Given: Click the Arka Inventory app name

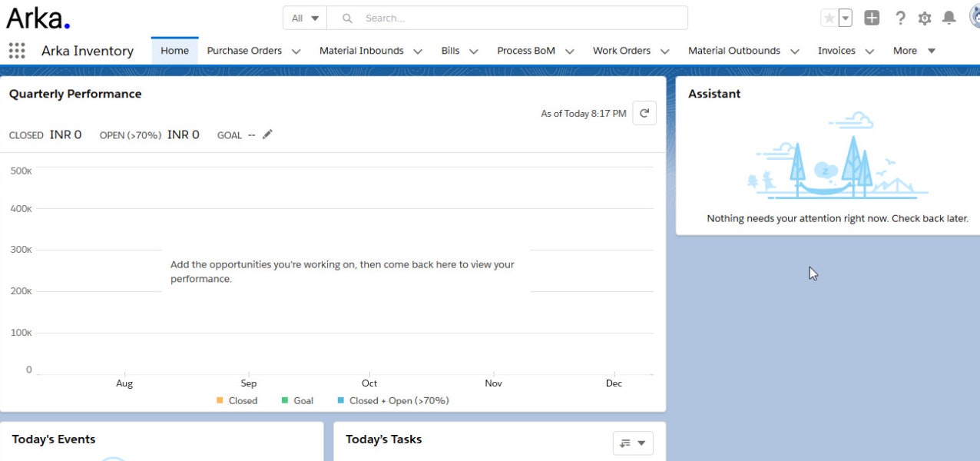Looking at the screenshot, I should [x=88, y=51].
